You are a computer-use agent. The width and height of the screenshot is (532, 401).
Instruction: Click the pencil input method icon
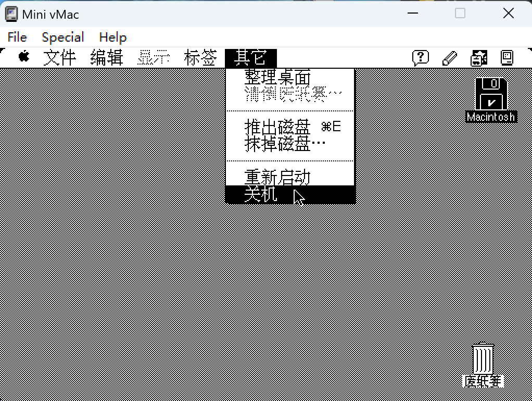pos(449,58)
